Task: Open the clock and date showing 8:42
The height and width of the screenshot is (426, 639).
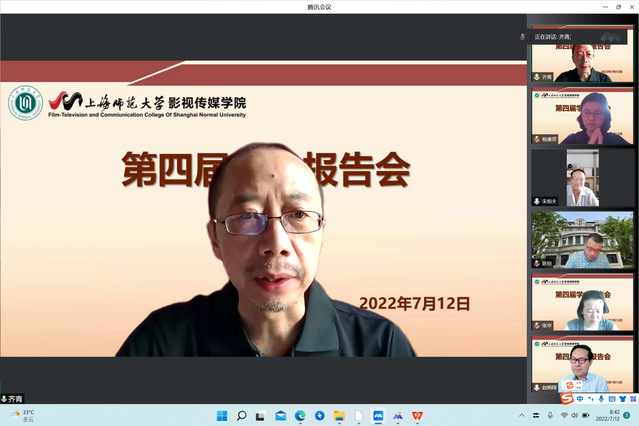Action: pos(612,415)
